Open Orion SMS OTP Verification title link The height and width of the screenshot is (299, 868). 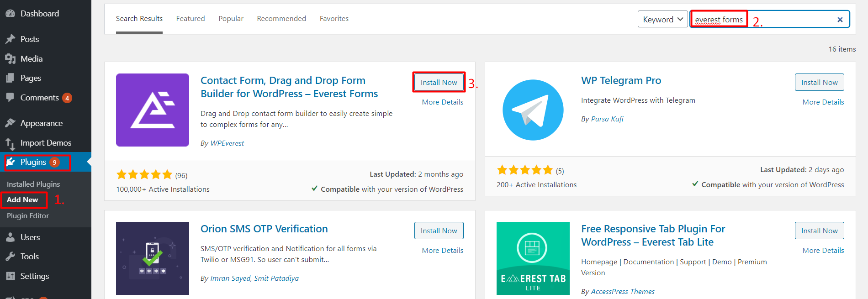click(x=264, y=229)
